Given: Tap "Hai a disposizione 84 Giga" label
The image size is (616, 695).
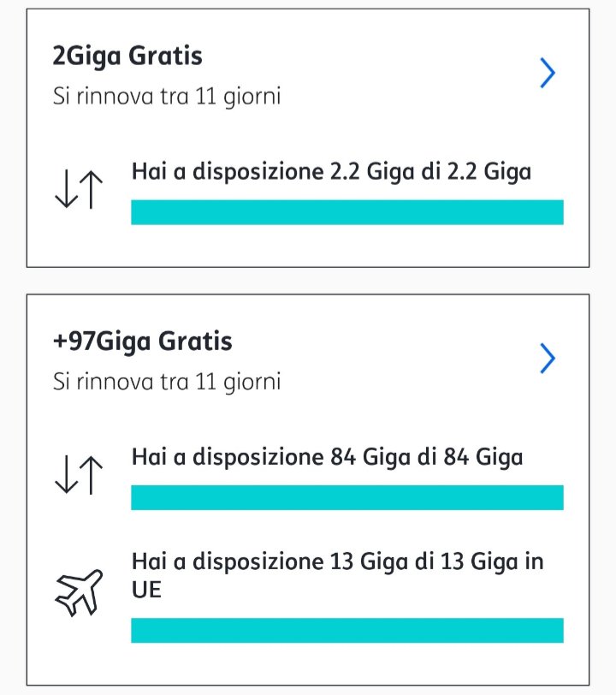Looking at the screenshot, I should (x=327, y=457).
